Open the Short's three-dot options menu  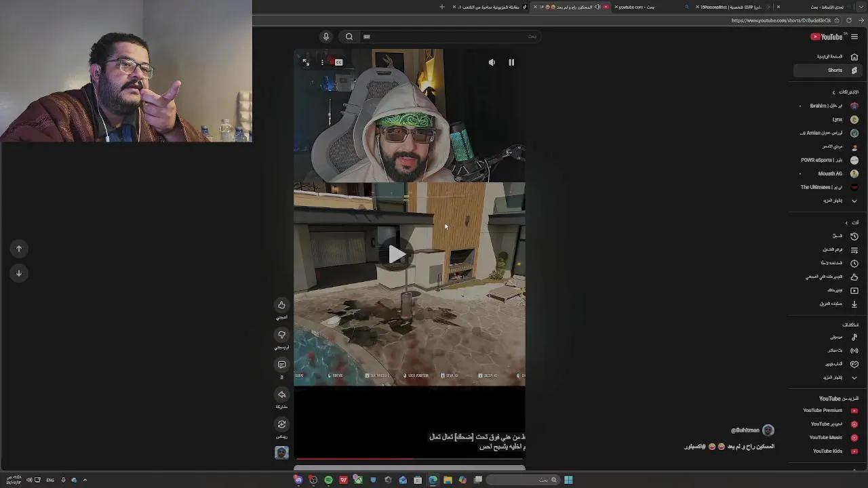[x=322, y=62]
